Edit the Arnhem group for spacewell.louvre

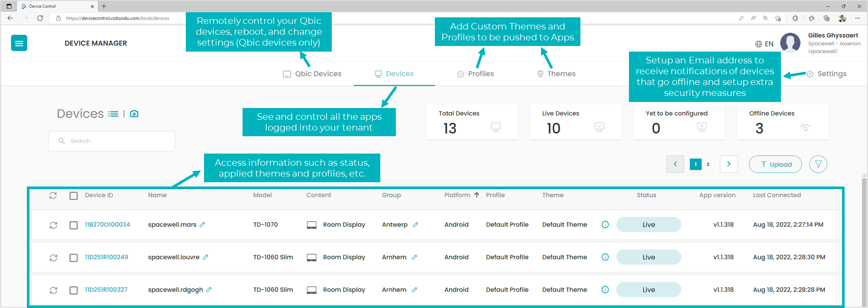click(x=415, y=257)
